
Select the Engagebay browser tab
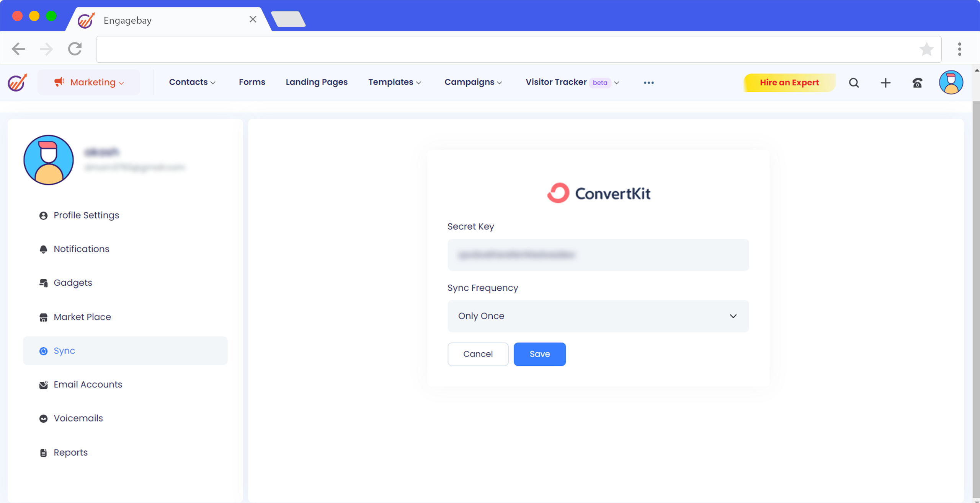tap(168, 20)
